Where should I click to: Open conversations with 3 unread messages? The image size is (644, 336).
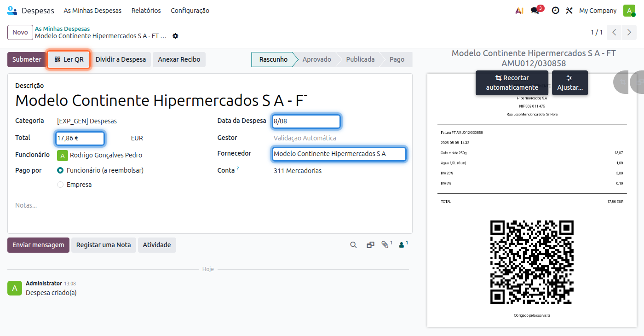coord(537,10)
